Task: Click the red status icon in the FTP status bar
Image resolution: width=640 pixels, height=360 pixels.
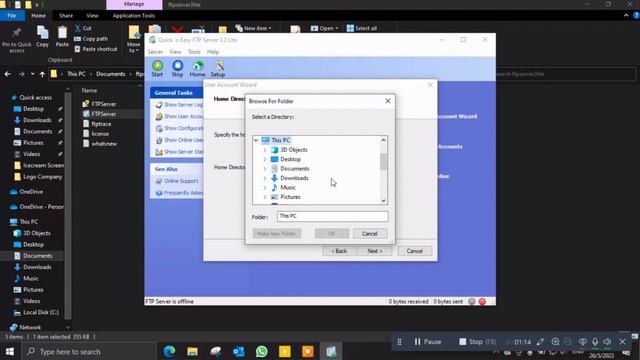Action: point(482,301)
